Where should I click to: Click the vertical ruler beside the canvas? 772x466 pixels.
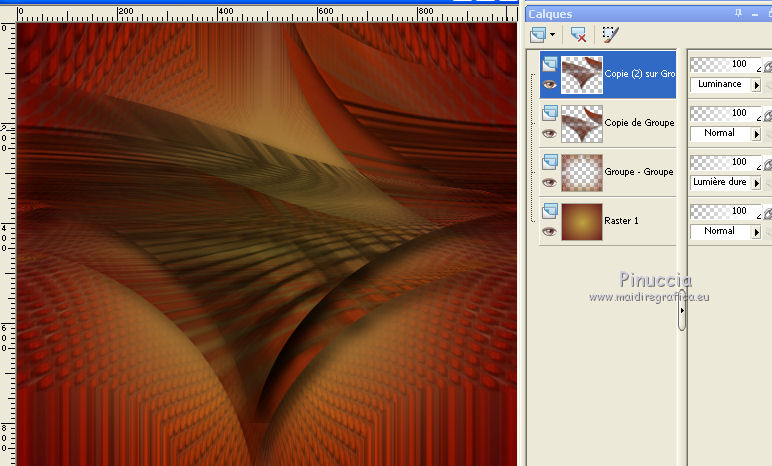click(8, 244)
